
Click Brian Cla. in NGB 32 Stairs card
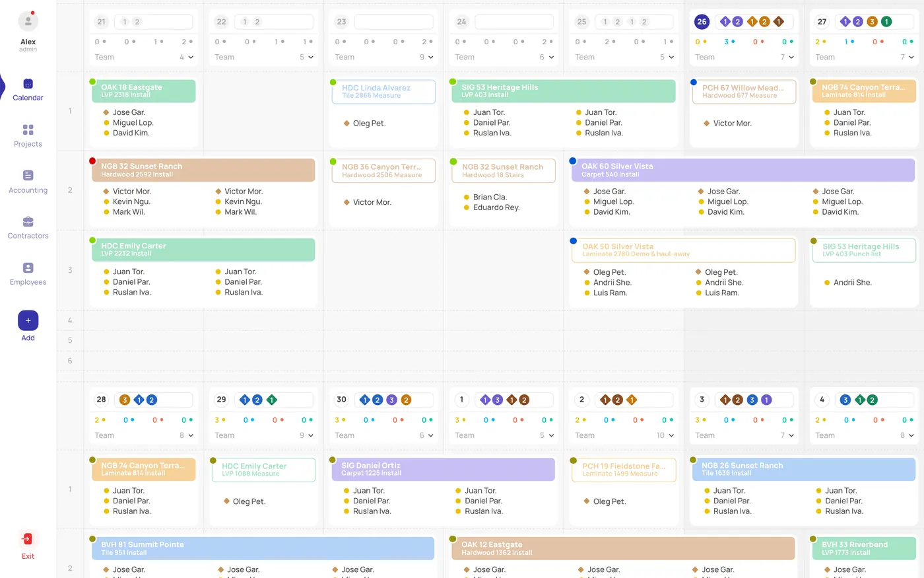(x=490, y=197)
